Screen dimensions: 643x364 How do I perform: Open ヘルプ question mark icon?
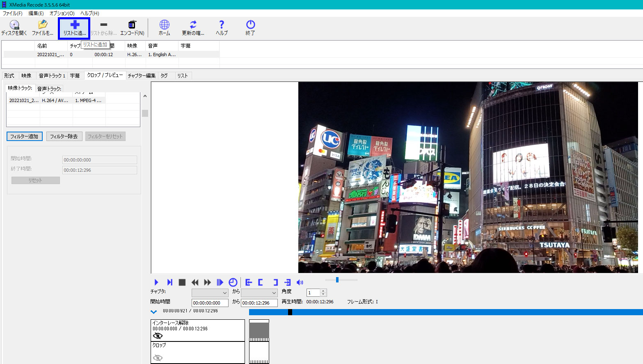click(222, 28)
